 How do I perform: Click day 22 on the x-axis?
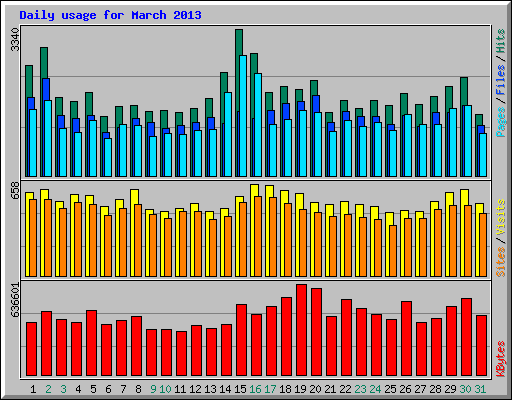[x=345, y=389]
